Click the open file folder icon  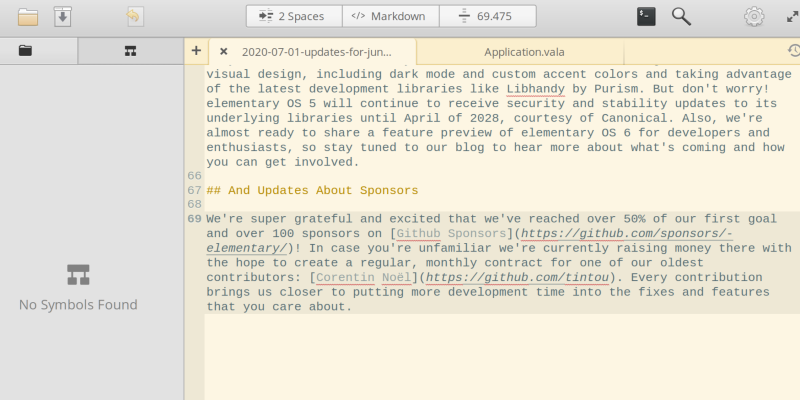(27, 16)
